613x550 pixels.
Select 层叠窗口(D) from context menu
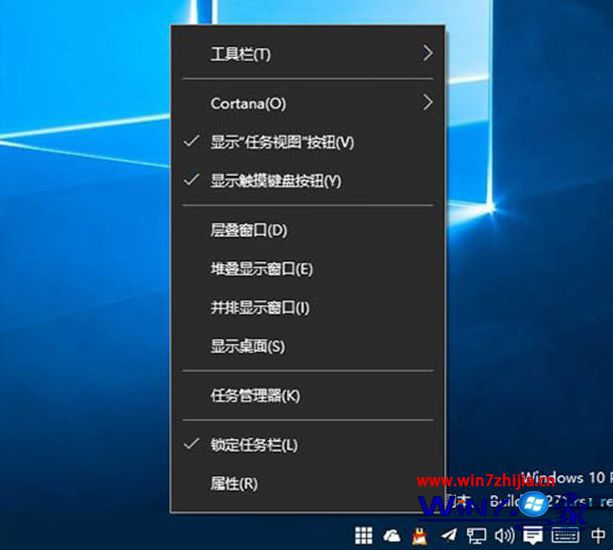[x=249, y=230]
